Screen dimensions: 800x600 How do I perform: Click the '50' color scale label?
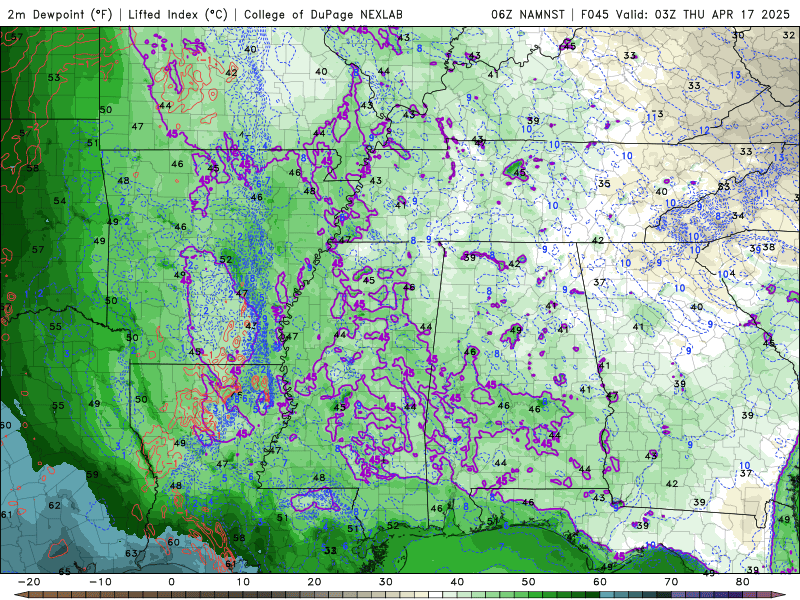[x=529, y=582]
